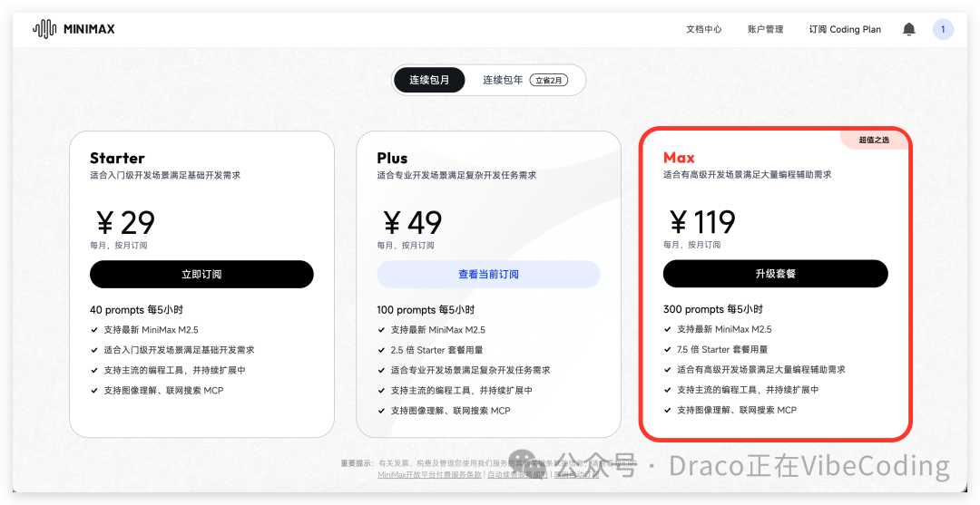Click Plus plan's 支持图像理解、联网搜索 MCP
The width and height of the screenshot is (980, 505).
(451, 411)
